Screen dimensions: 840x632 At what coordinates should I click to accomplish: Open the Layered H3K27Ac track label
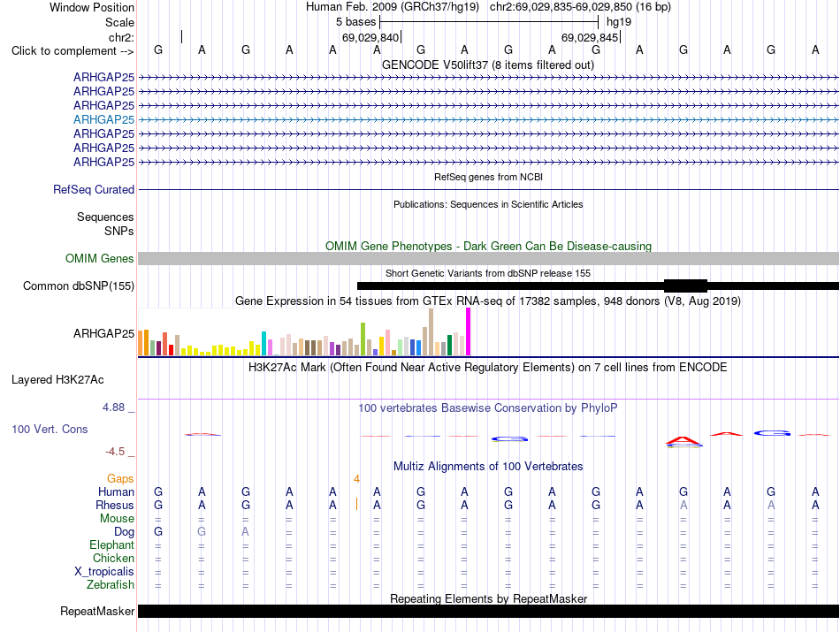pyautogui.click(x=57, y=380)
